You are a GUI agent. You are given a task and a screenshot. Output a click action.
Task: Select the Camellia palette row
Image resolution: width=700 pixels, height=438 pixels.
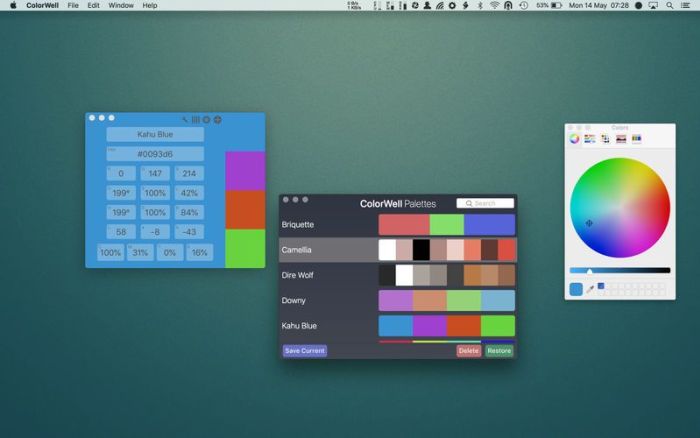click(398, 250)
